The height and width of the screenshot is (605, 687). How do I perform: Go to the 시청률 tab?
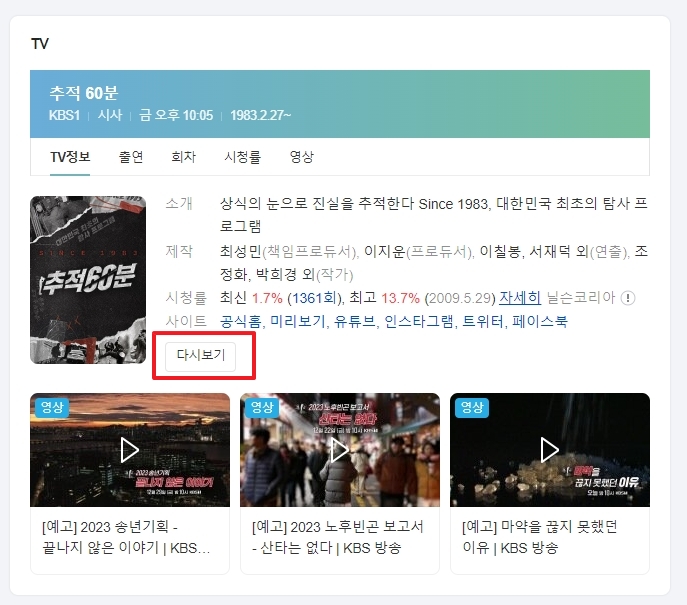(x=242, y=157)
